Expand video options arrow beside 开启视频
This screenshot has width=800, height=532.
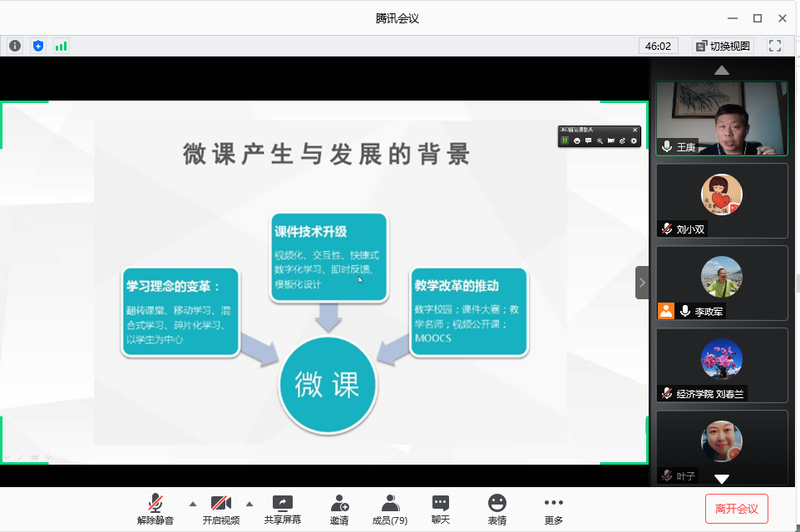point(249,504)
